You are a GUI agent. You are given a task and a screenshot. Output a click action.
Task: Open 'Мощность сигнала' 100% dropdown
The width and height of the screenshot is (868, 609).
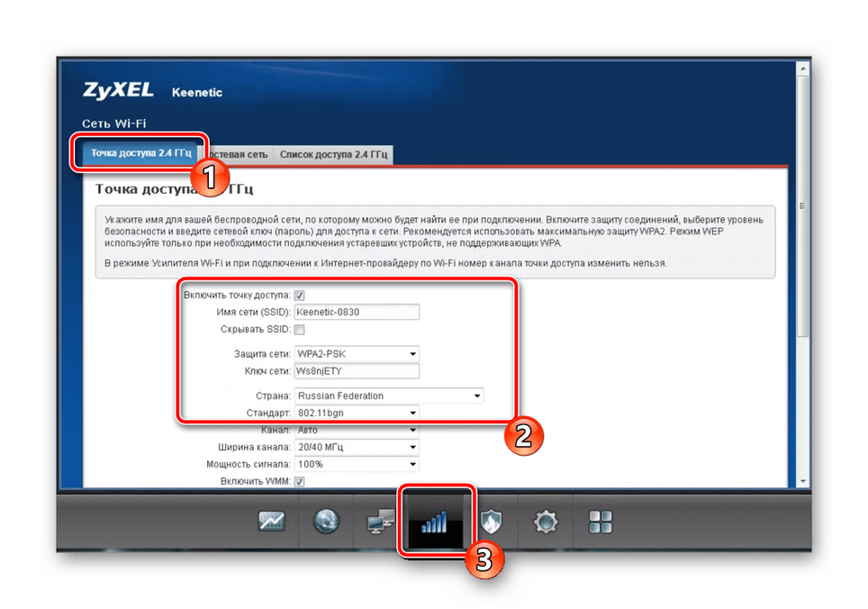[x=357, y=465]
